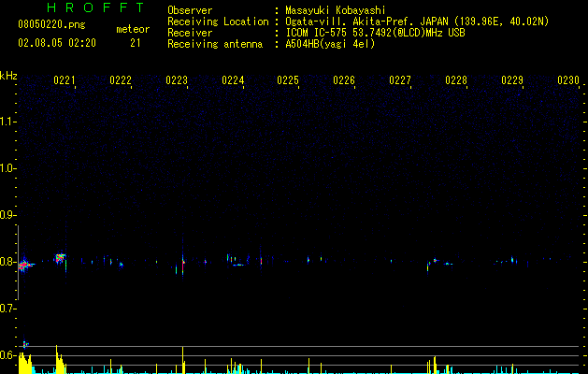Click the 0.7 kHz frequency label
Screen dimensions: 588x374
(x=7, y=309)
